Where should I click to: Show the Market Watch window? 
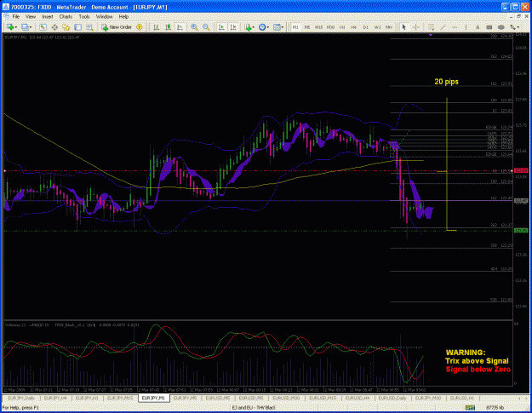click(x=43, y=27)
